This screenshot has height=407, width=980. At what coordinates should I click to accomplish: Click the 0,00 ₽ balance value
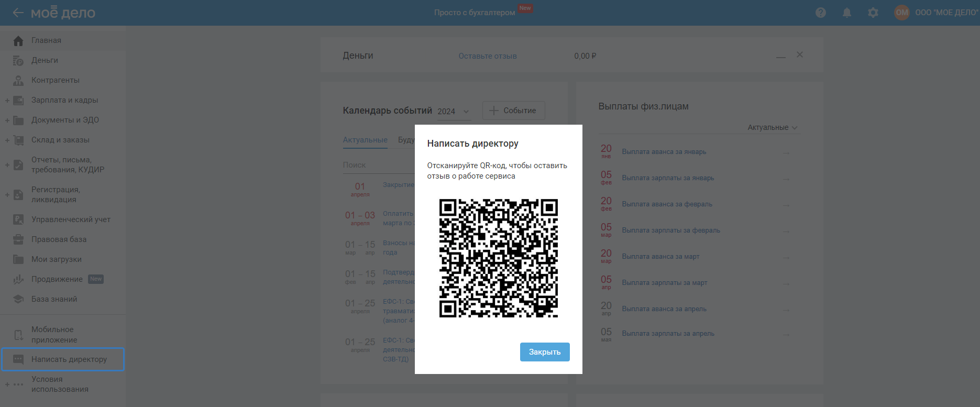pyautogui.click(x=585, y=56)
